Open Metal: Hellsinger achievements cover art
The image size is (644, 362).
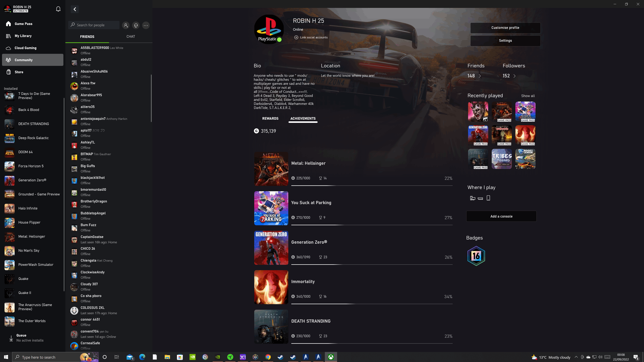[271, 169]
